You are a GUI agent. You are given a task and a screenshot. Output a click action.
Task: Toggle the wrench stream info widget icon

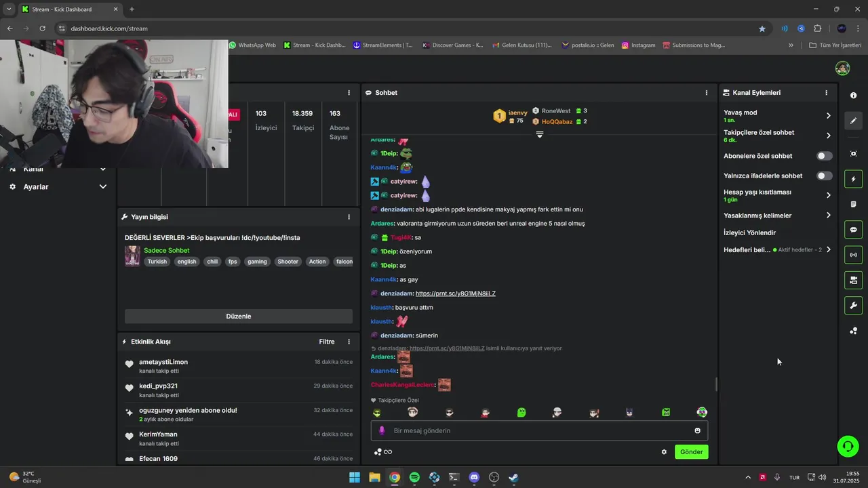(853, 306)
